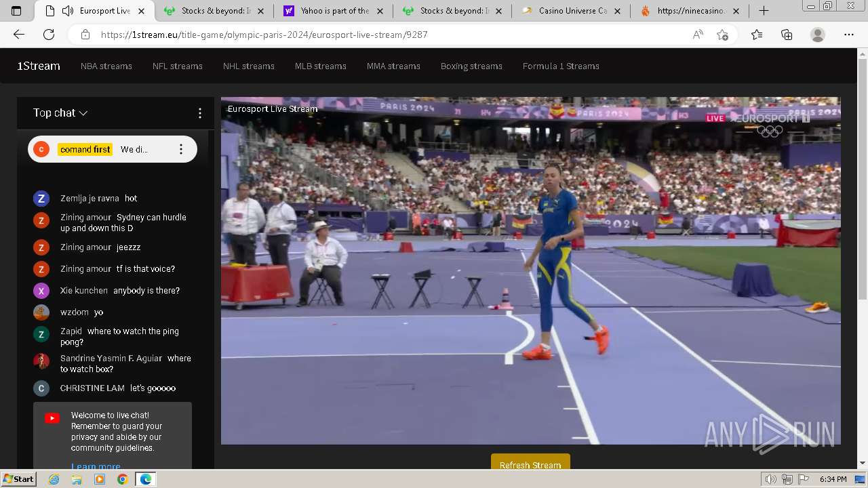Switch to Yahoo is part of the tab
The image size is (868, 488).
coord(334,11)
